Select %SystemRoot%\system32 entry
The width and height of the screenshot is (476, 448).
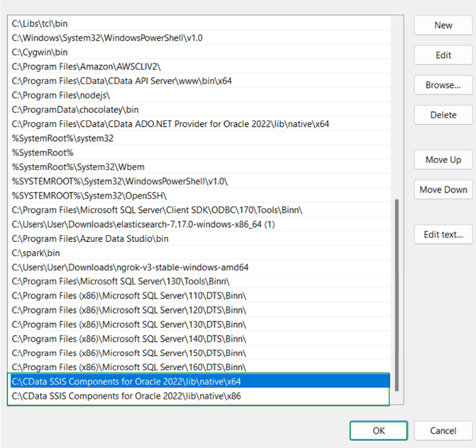point(199,139)
